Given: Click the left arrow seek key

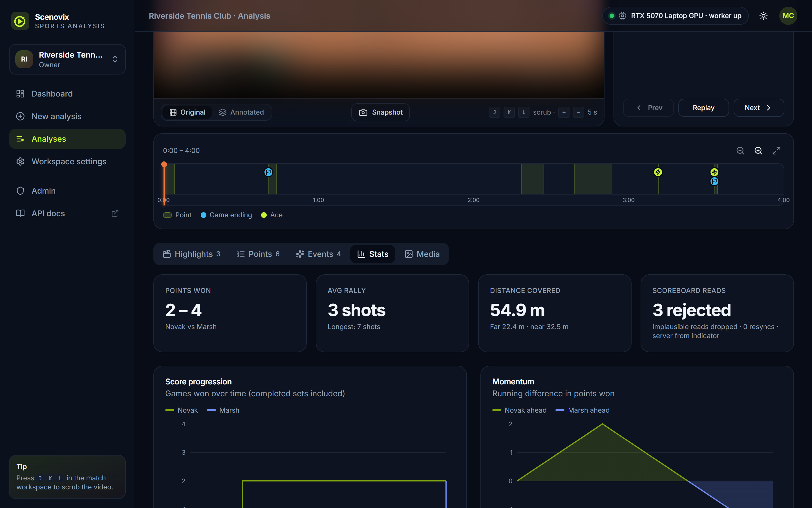Looking at the screenshot, I should point(564,112).
